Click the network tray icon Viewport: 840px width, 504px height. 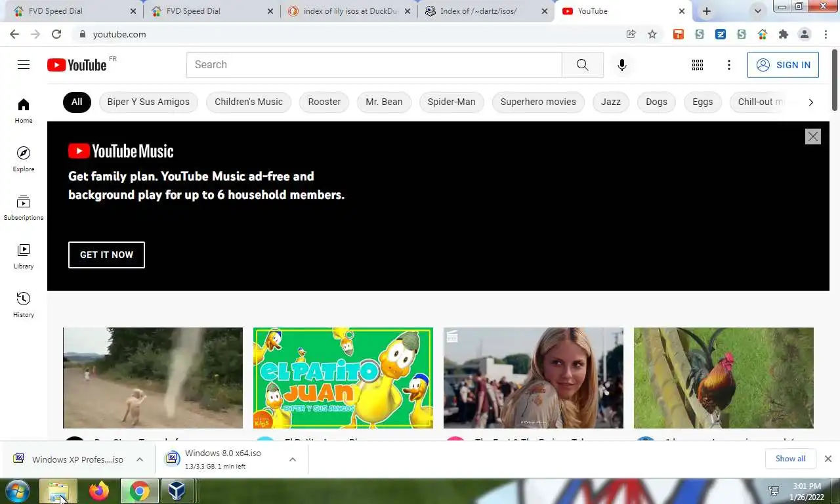pyautogui.click(x=773, y=491)
